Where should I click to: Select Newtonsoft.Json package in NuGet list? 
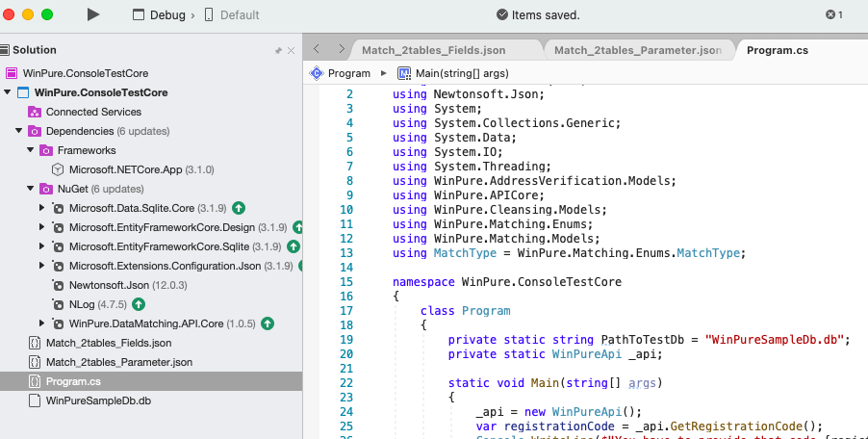(x=107, y=285)
